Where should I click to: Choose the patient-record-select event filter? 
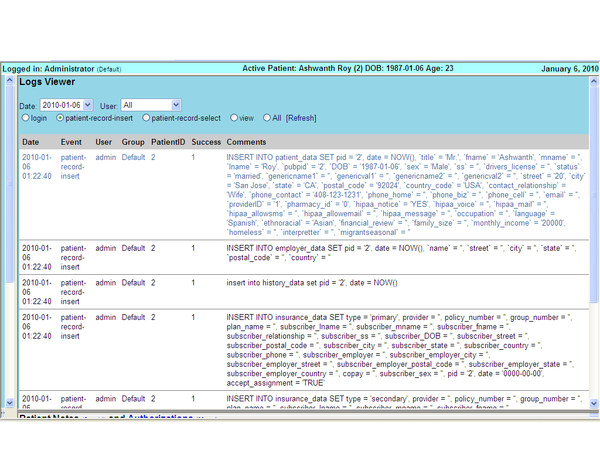(x=145, y=118)
